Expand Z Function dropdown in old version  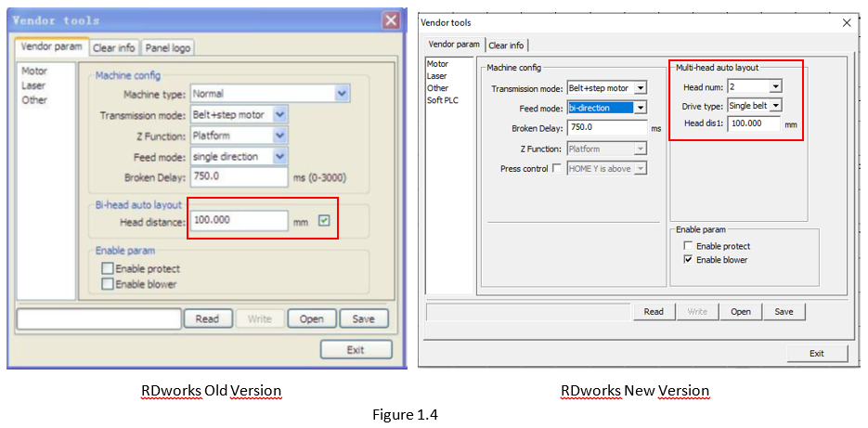pos(240,136)
